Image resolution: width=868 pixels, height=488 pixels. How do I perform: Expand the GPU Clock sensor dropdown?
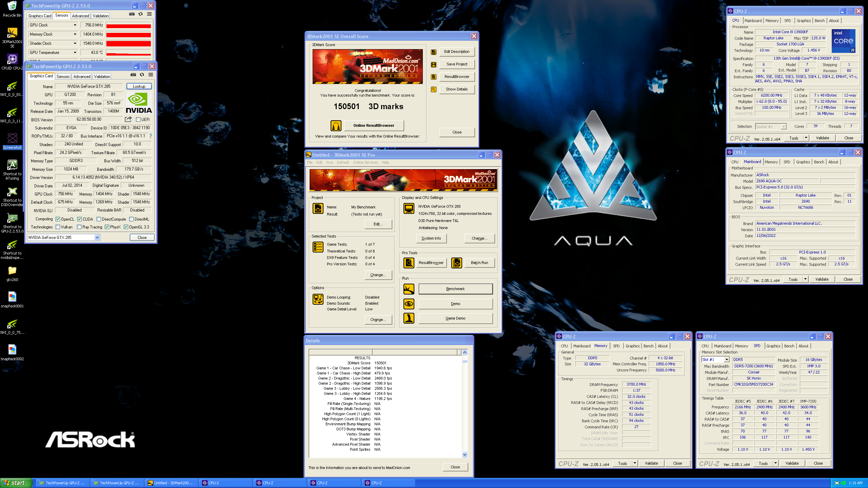click(75, 25)
